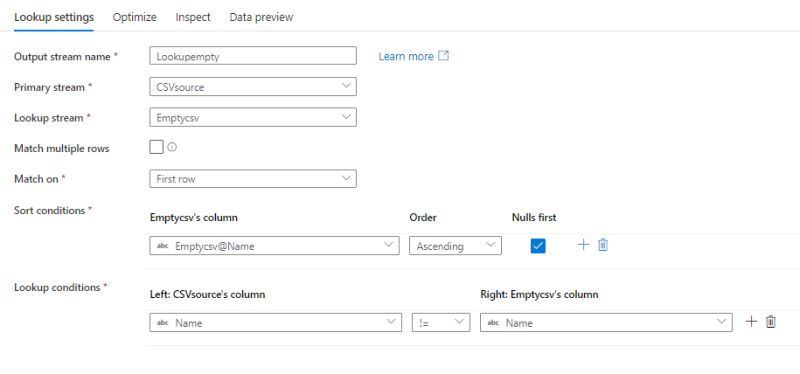Click the Right: Emptycsv's column header
Image resolution: width=800 pixels, height=374 pixels.
[539, 294]
